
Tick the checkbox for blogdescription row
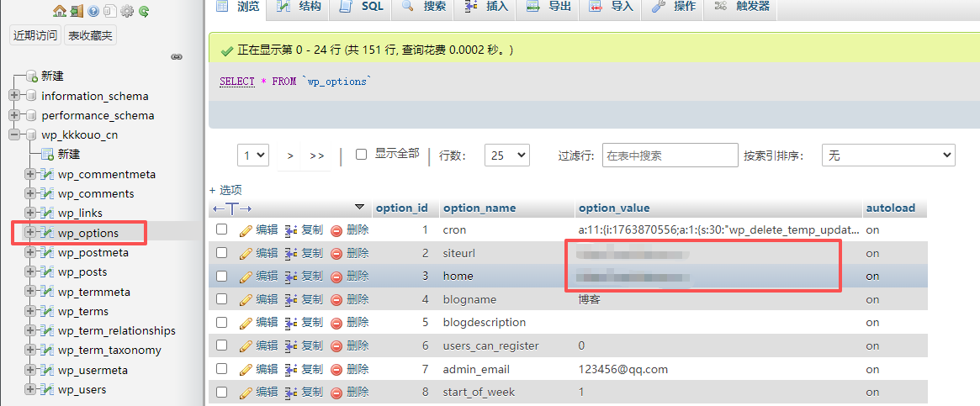click(222, 322)
